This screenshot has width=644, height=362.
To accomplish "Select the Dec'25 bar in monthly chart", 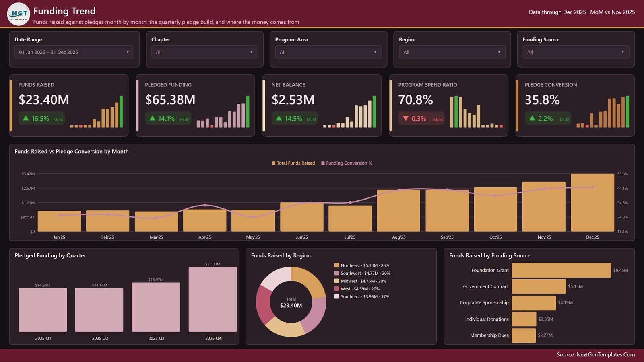I will coord(592,203).
